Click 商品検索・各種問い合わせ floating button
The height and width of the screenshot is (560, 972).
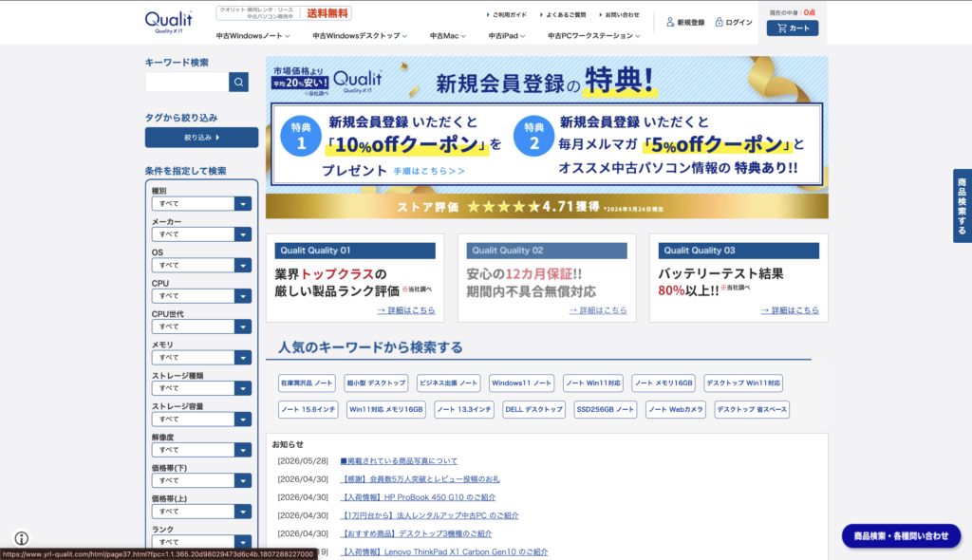[x=902, y=536]
